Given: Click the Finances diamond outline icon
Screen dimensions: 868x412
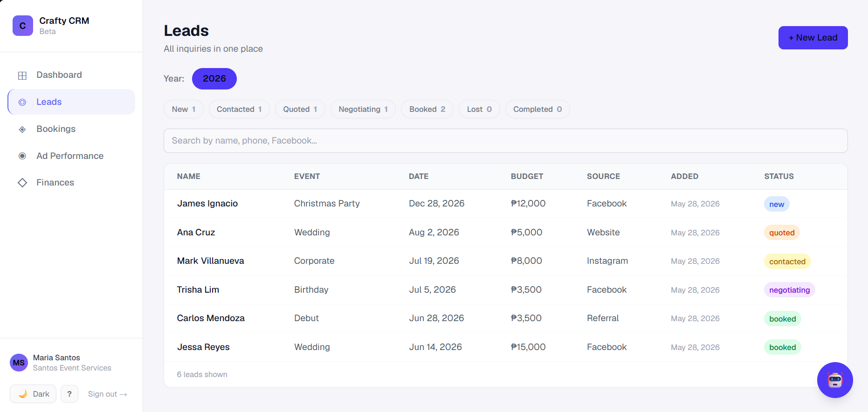Looking at the screenshot, I should [x=22, y=183].
